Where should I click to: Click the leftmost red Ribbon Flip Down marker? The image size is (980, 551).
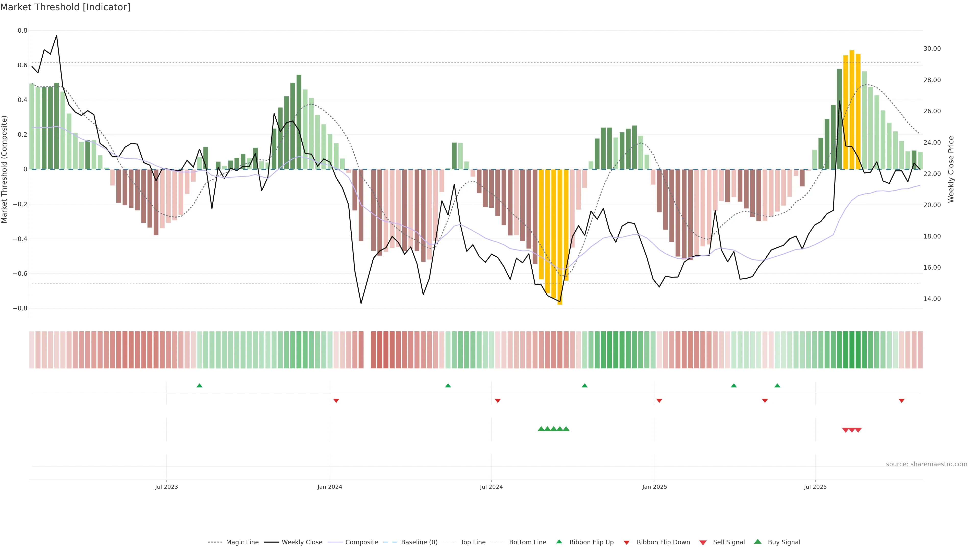(x=336, y=401)
